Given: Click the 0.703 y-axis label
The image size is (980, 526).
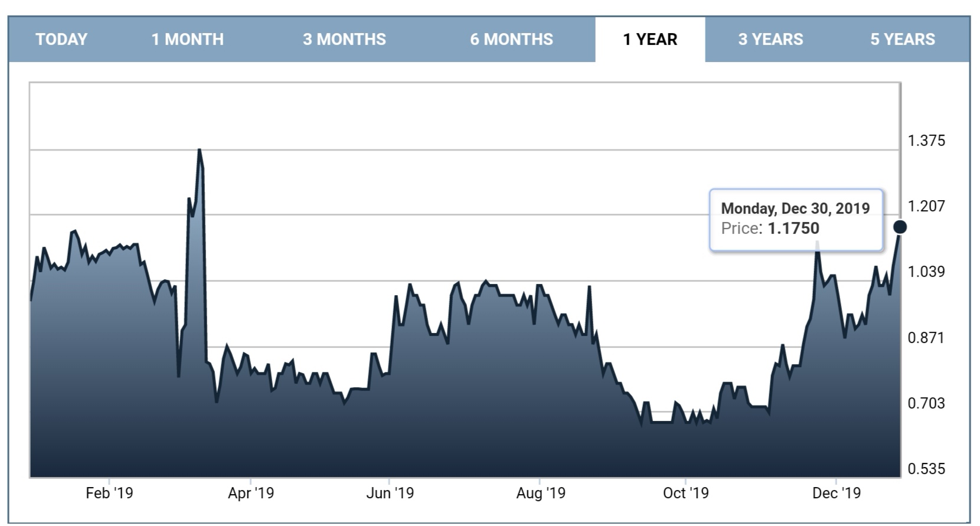Looking at the screenshot, I should pos(926,403).
